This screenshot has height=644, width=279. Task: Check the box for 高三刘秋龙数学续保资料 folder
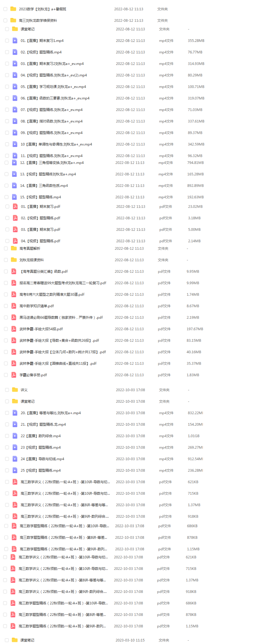5,20
